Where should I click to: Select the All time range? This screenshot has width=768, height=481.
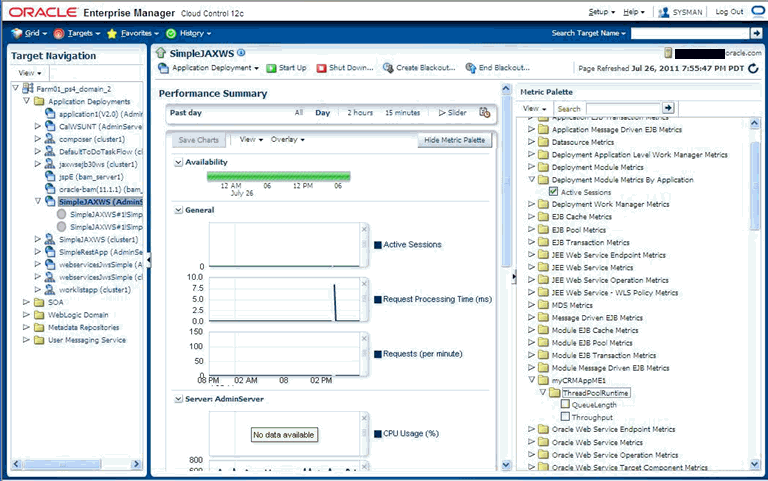click(x=299, y=113)
